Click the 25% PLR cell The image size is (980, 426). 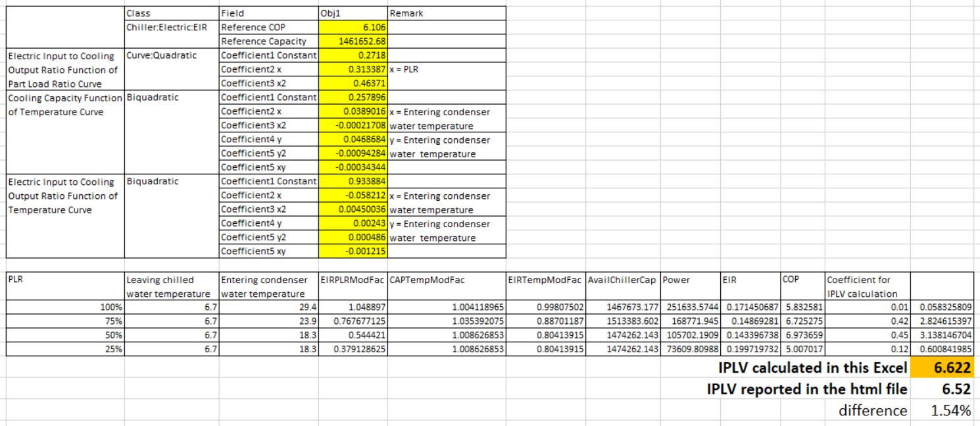coord(64,349)
